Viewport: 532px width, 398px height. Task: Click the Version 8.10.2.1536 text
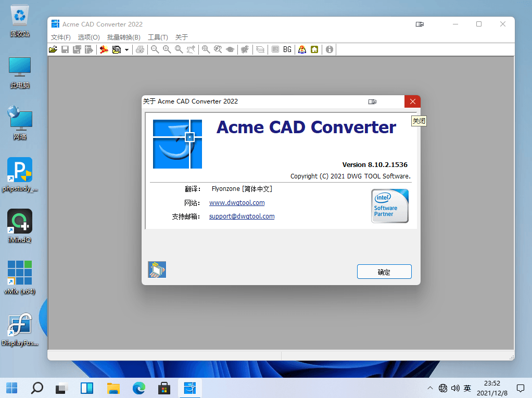[375, 165]
